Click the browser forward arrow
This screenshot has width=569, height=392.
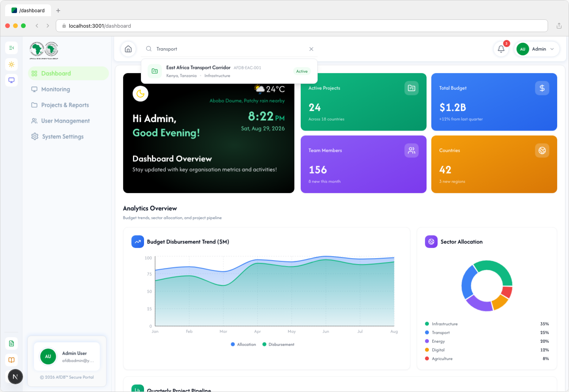coord(48,26)
